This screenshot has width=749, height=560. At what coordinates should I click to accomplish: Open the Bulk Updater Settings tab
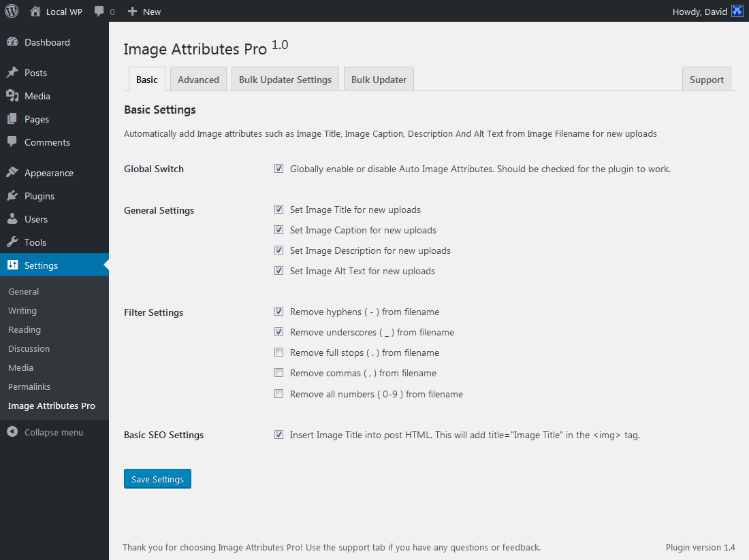point(285,80)
